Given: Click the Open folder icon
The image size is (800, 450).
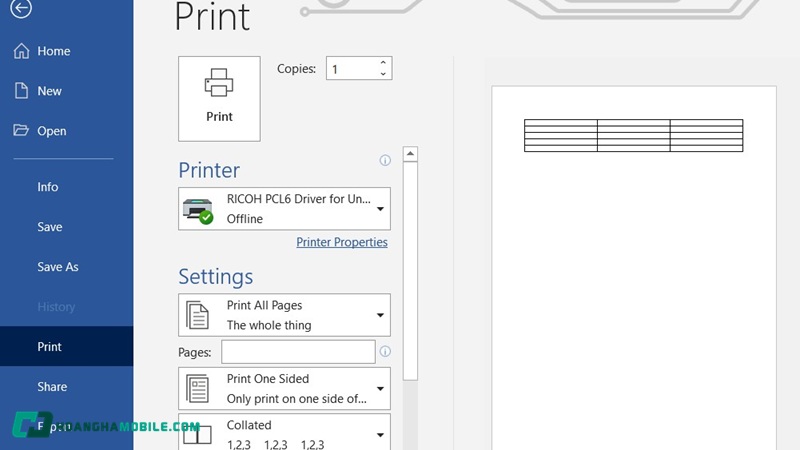Looking at the screenshot, I should [20, 131].
